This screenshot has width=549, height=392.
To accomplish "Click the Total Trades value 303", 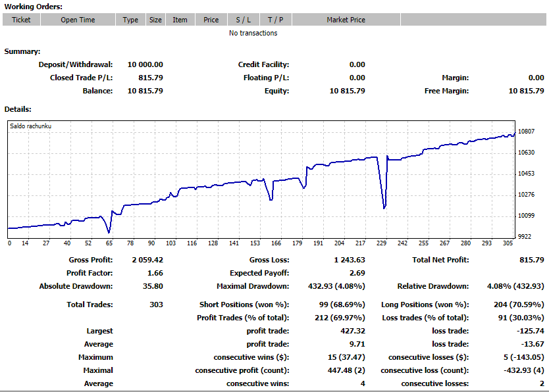I will coord(155,305).
